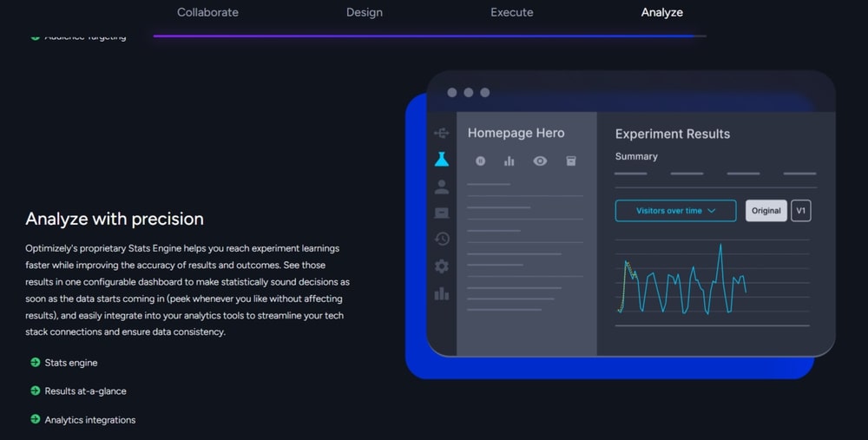
Task: Select the V1 variation button
Action: (801, 211)
